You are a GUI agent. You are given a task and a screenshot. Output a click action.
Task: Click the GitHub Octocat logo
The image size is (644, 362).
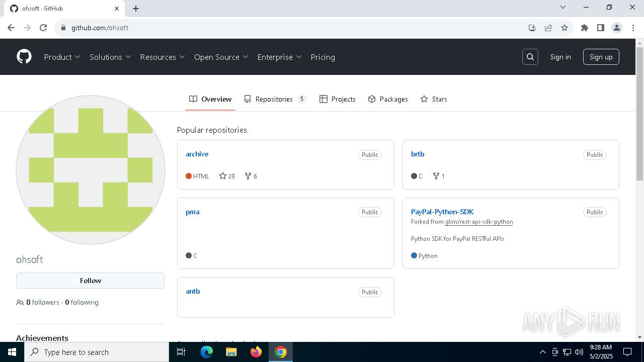coord(24,57)
